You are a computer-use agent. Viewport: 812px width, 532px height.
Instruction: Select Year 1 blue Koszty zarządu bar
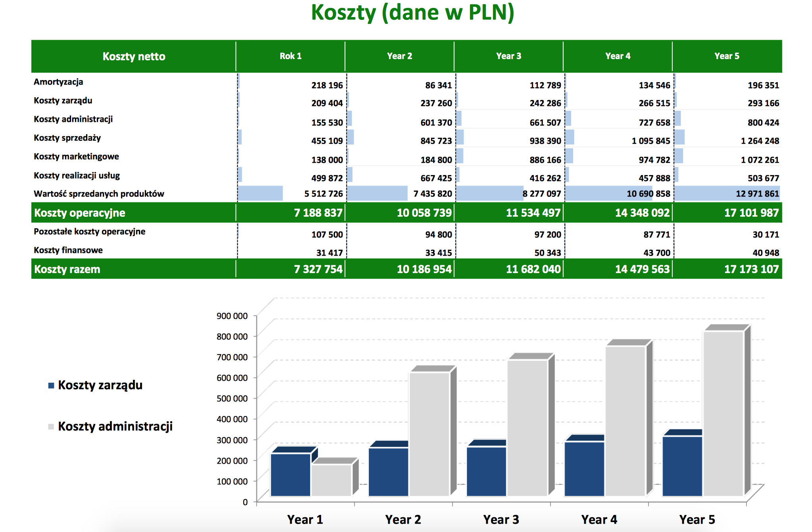pyautogui.click(x=291, y=475)
